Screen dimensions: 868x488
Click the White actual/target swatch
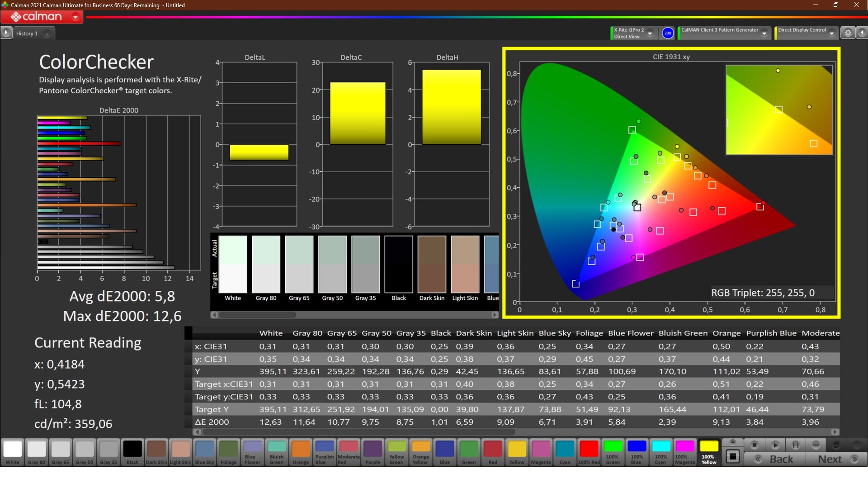click(233, 264)
